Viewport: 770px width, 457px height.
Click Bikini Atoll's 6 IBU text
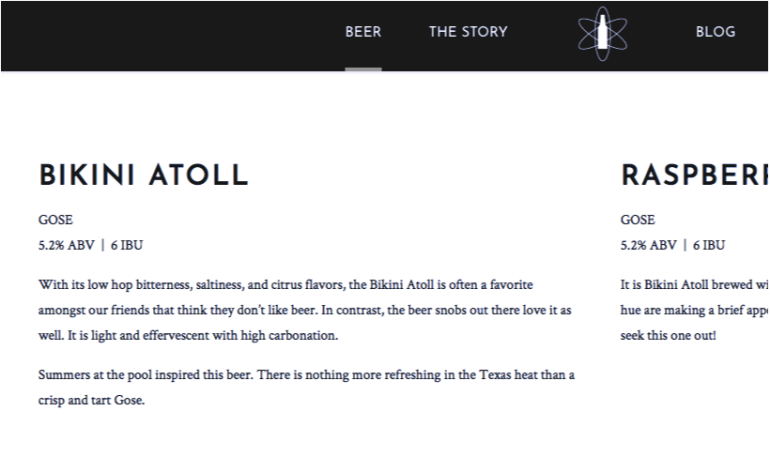pyautogui.click(x=127, y=245)
